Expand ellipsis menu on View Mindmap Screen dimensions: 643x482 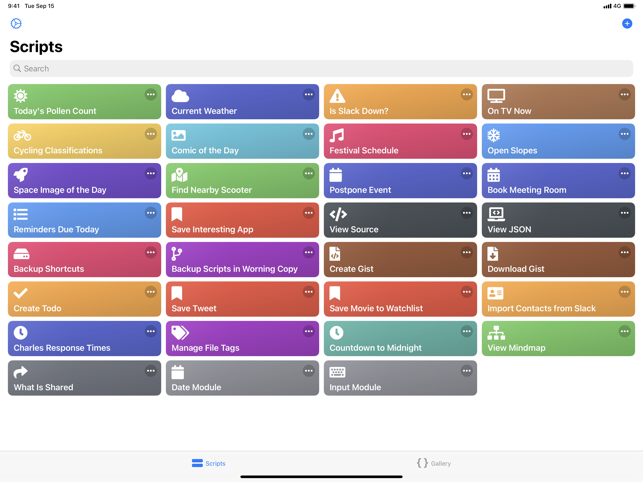point(624,331)
